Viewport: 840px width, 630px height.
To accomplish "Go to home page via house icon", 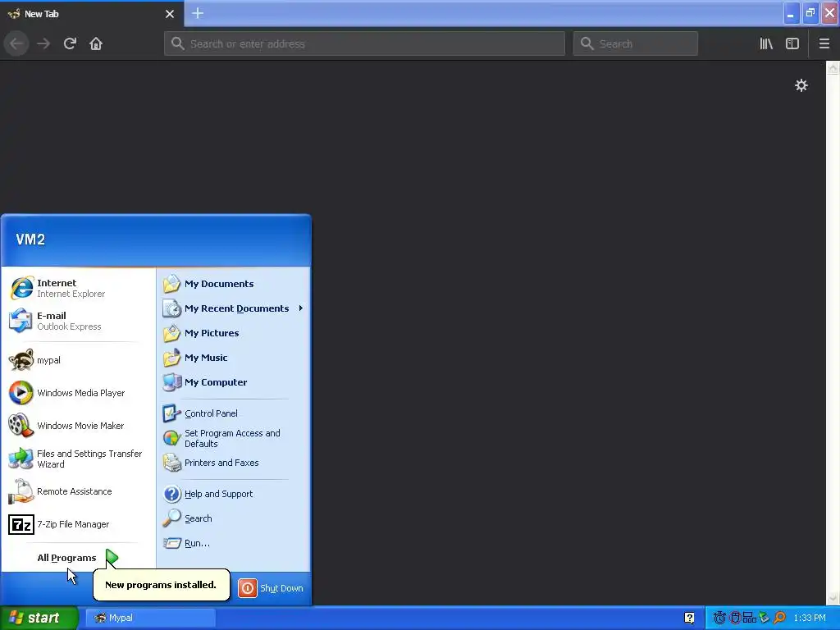I will pos(96,43).
